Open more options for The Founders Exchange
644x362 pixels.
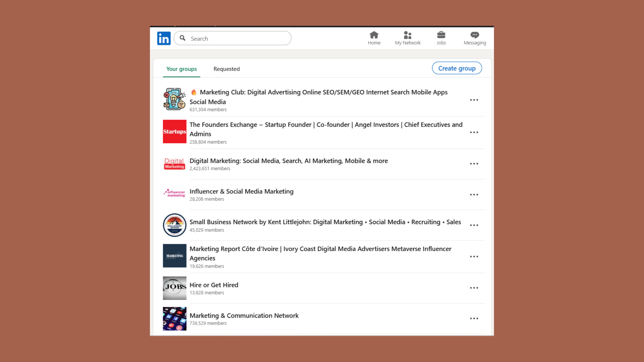coord(474,132)
